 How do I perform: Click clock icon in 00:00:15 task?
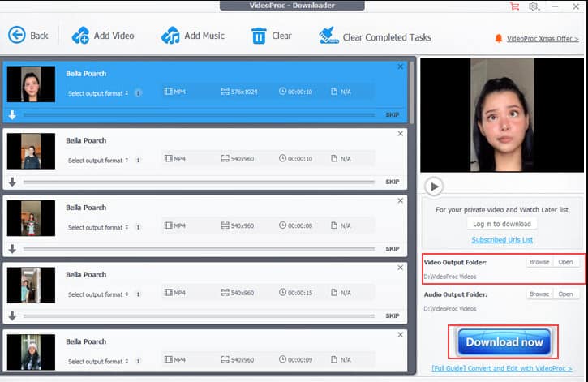click(x=282, y=293)
